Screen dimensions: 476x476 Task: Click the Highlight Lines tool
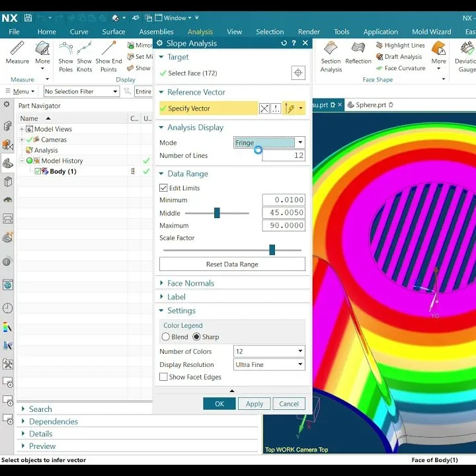point(401,45)
